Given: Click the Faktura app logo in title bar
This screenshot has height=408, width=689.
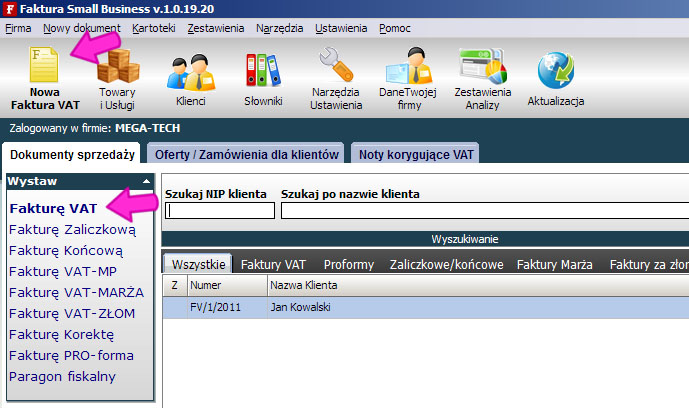Looking at the screenshot, I should pyautogui.click(x=9, y=9).
